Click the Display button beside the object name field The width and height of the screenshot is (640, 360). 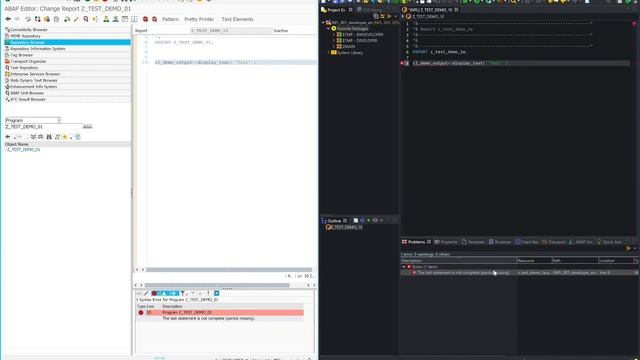[x=87, y=127]
